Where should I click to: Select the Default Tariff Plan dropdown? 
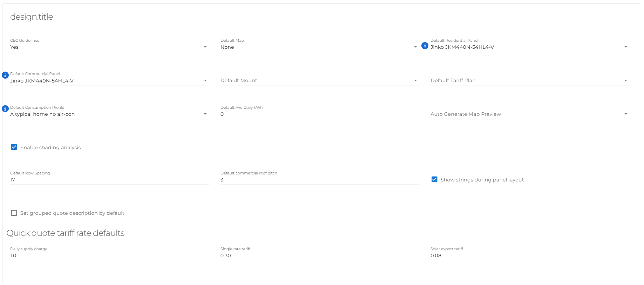click(x=529, y=81)
